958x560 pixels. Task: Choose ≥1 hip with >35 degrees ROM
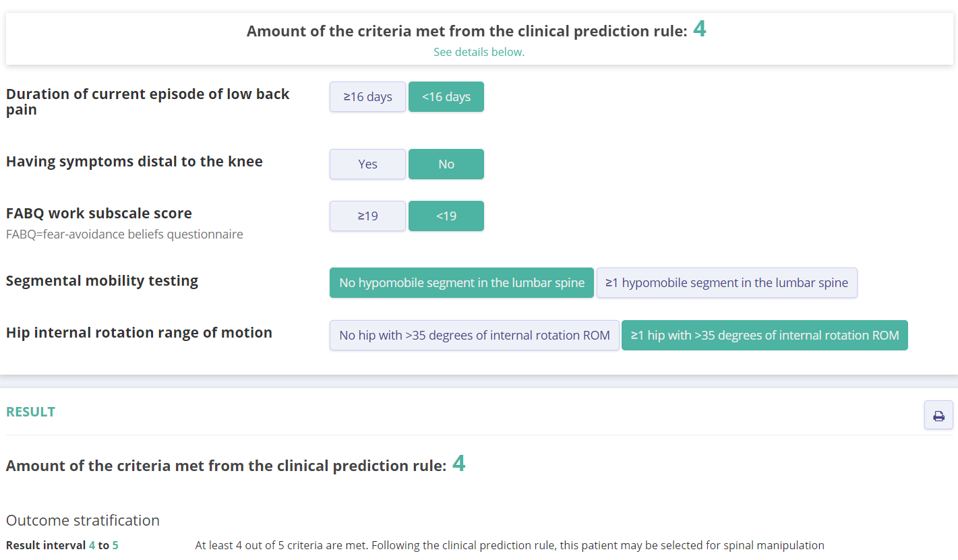coord(765,335)
